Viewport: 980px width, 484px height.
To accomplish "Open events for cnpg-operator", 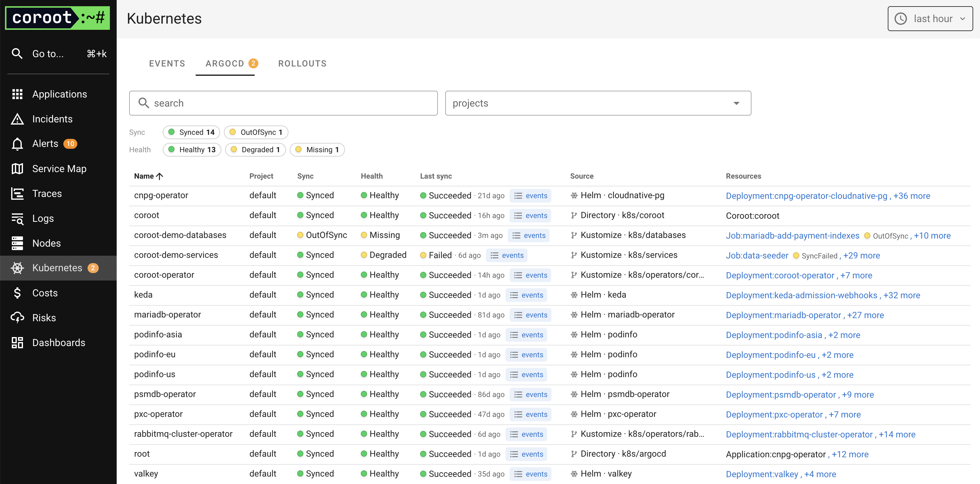I will click(x=530, y=196).
